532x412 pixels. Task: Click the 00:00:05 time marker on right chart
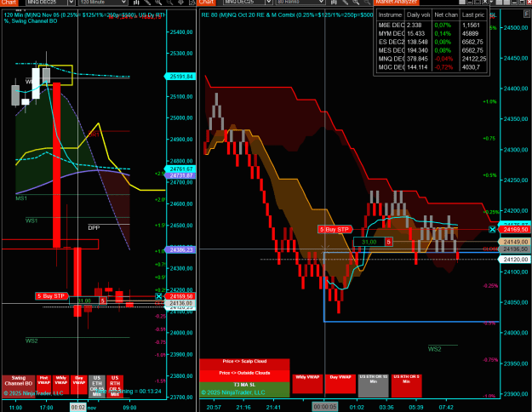click(324, 407)
